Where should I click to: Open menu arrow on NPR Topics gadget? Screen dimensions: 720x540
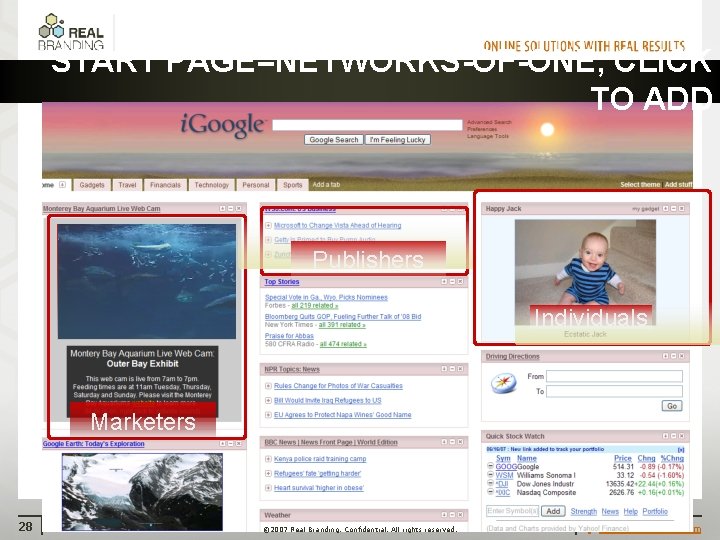click(444, 369)
